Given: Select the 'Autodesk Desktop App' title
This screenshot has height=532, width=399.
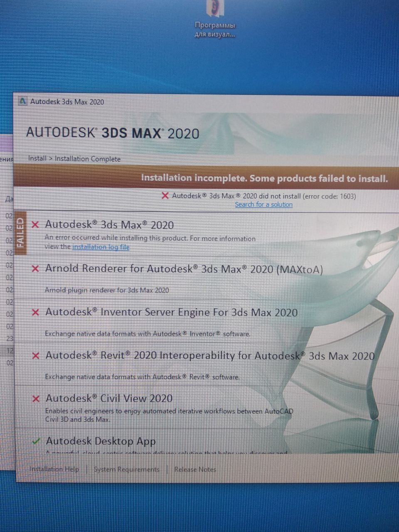Looking at the screenshot, I should (101, 441).
